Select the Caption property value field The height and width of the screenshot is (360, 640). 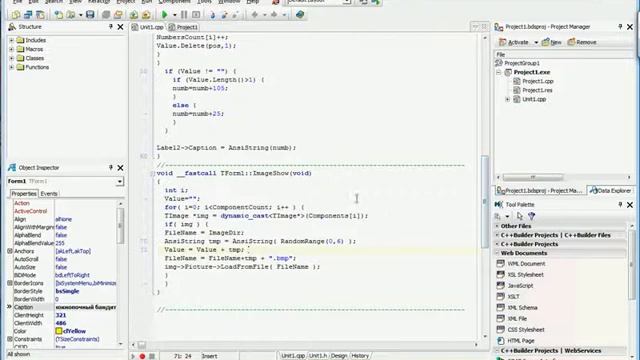(86, 307)
